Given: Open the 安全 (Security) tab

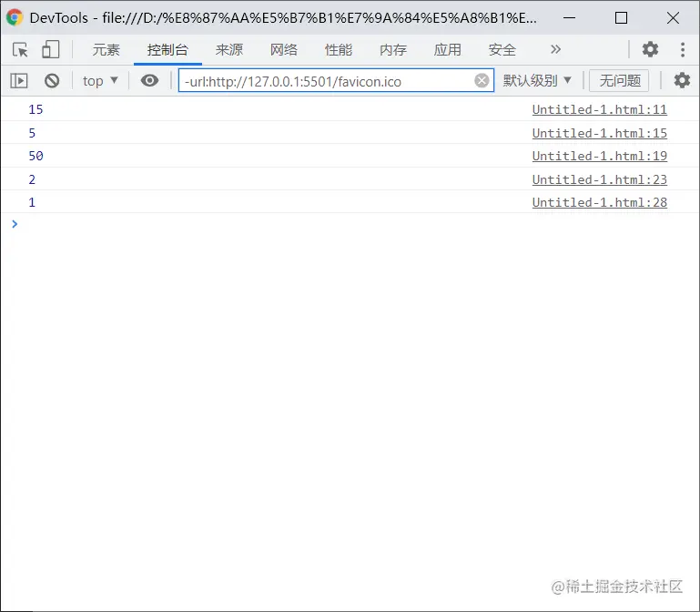Looking at the screenshot, I should pyautogui.click(x=502, y=49).
